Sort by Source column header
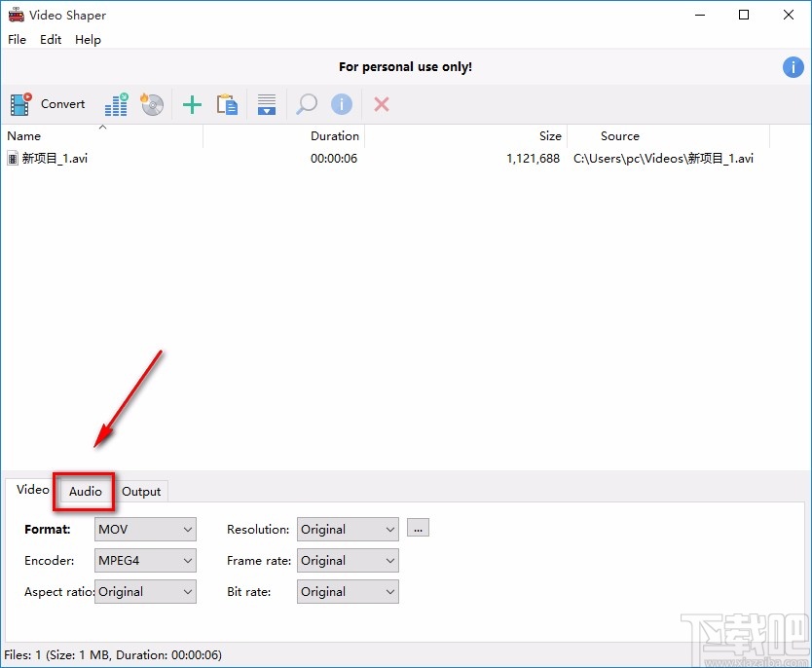The width and height of the screenshot is (812, 668). (668, 135)
